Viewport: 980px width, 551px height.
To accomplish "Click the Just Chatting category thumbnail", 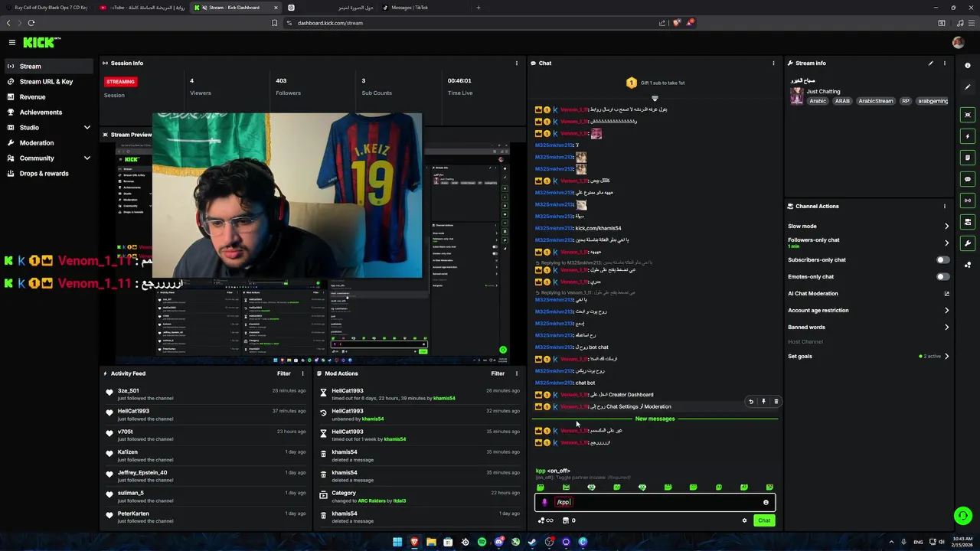I will pos(797,96).
